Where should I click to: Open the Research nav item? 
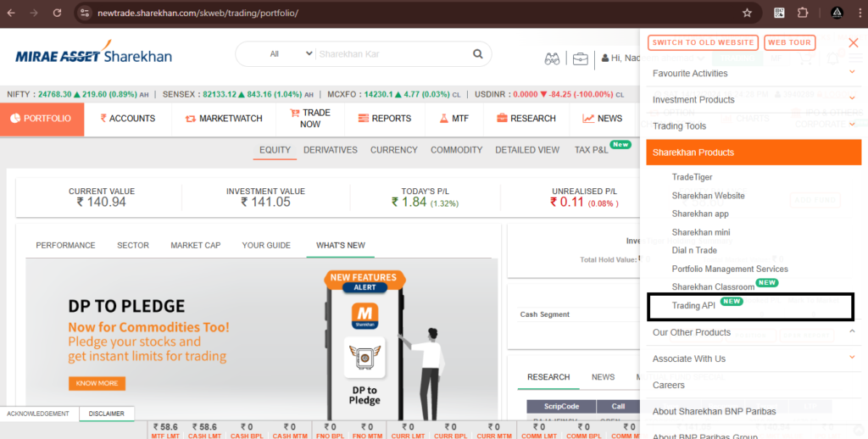coord(526,119)
